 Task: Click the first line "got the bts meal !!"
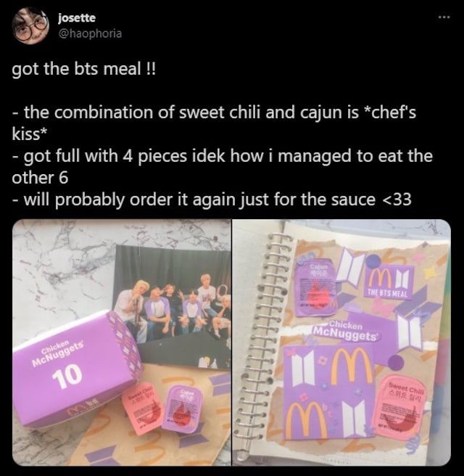[x=83, y=69]
